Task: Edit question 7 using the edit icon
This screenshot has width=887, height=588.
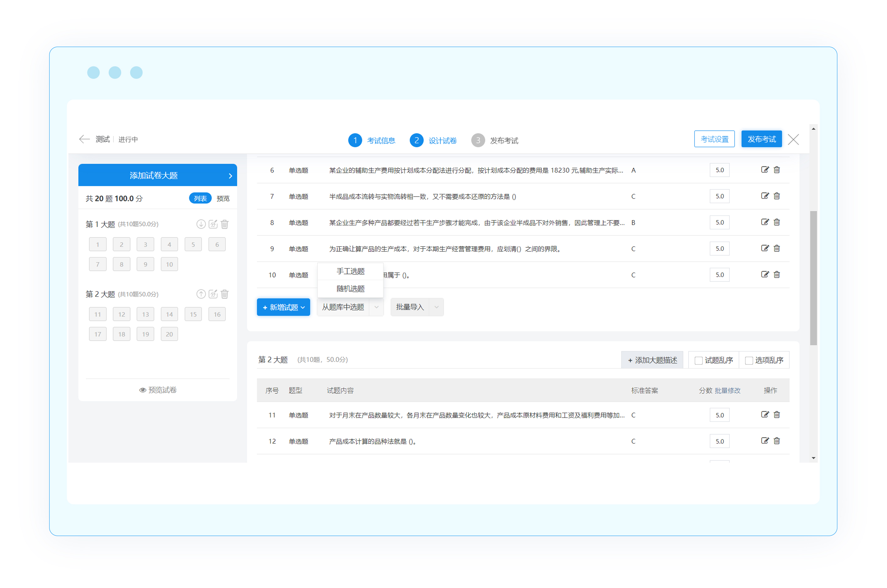Action: click(x=764, y=196)
